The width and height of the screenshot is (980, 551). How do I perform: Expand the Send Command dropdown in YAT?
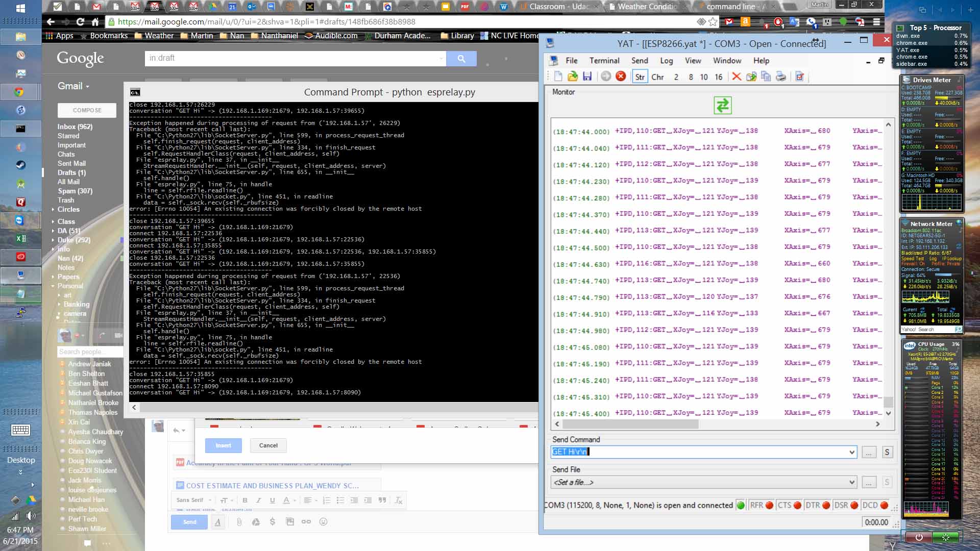pos(851,452)
